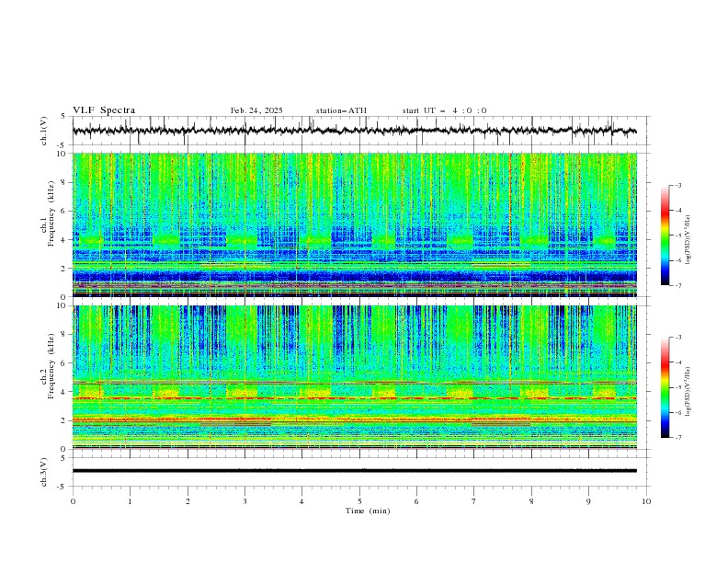Click the "ch.1(V)" waveform axis label
The height and width of the screenshot is (563, 728).
tap(44, 131)
